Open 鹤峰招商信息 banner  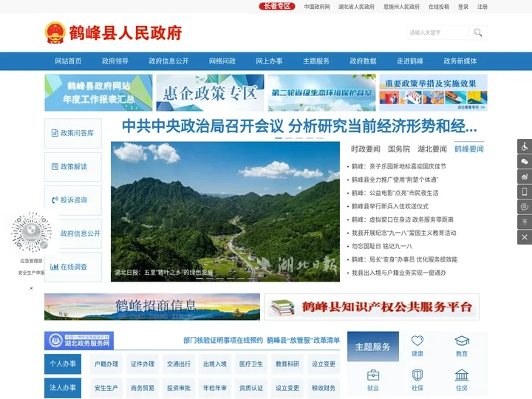point(152,307)
